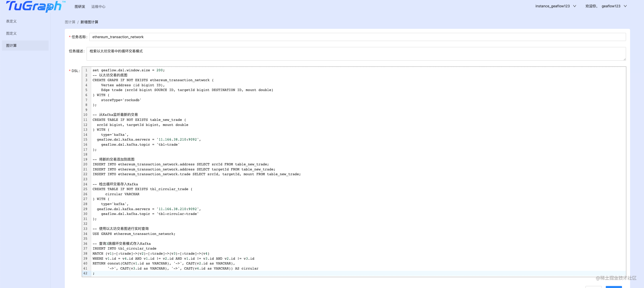Go back via the 图计算 breadcrumb link
The image size is (644, 288).
(x=70, y=22)
